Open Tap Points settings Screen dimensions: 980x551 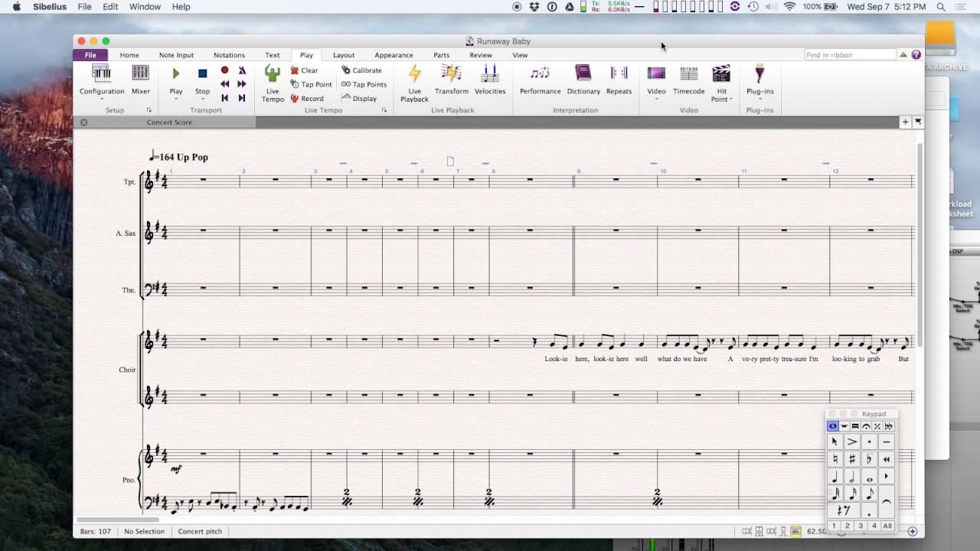tap(364, 84)
